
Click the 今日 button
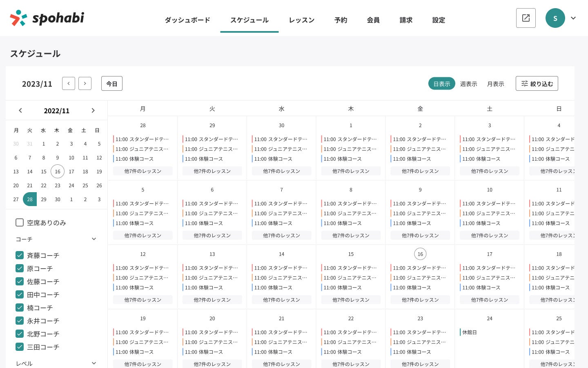[111, 83]
